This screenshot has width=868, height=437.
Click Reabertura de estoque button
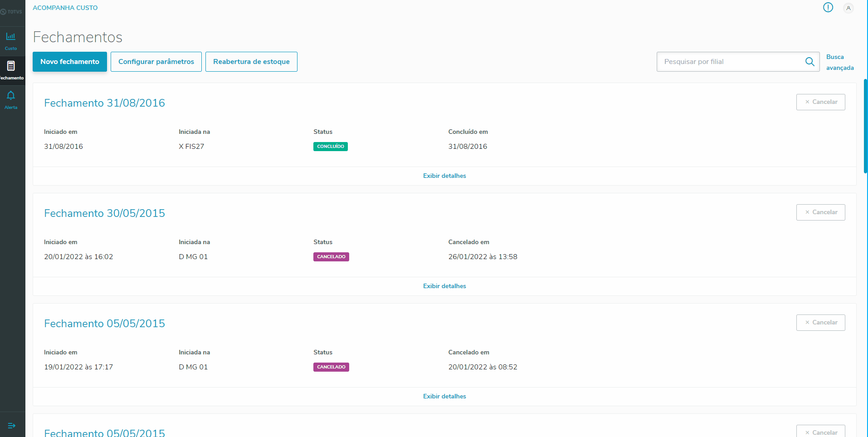click(251, 62)
